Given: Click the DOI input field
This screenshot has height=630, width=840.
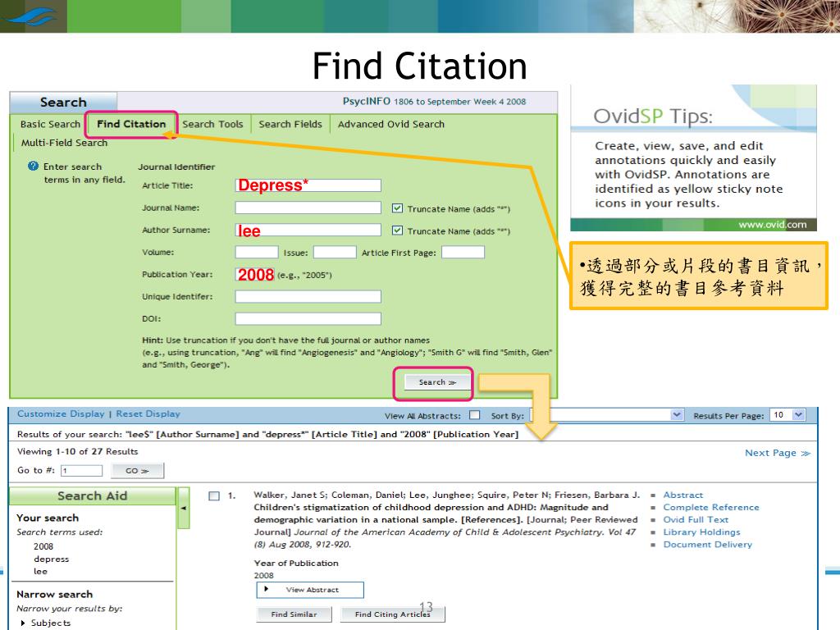Looking at the screenshot, I should tap(308, 319).
